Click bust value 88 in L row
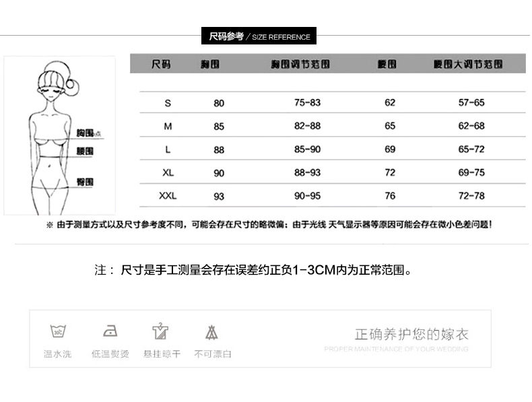The width and height of the screenshot is (532, 402). tap(219, 150)
